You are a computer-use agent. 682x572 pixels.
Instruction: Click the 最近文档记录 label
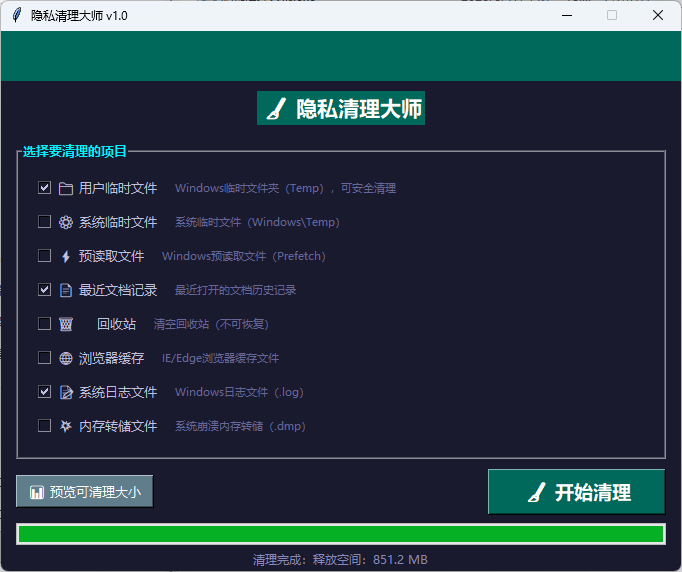(118, 290)
